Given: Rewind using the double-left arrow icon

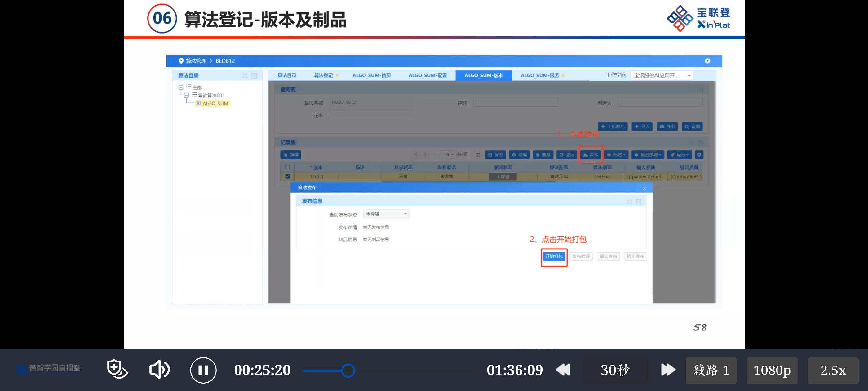Looking at the screenshot, I should (x=563, y=370).
